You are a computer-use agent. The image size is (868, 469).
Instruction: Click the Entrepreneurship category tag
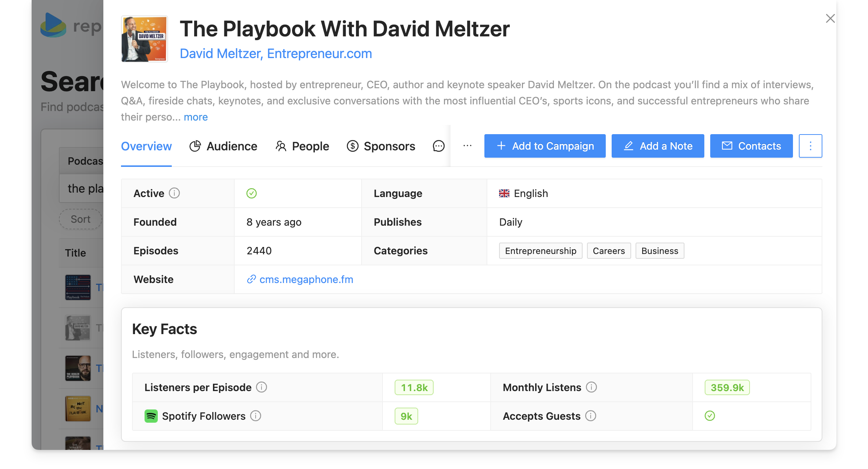(x=540, y=251)
